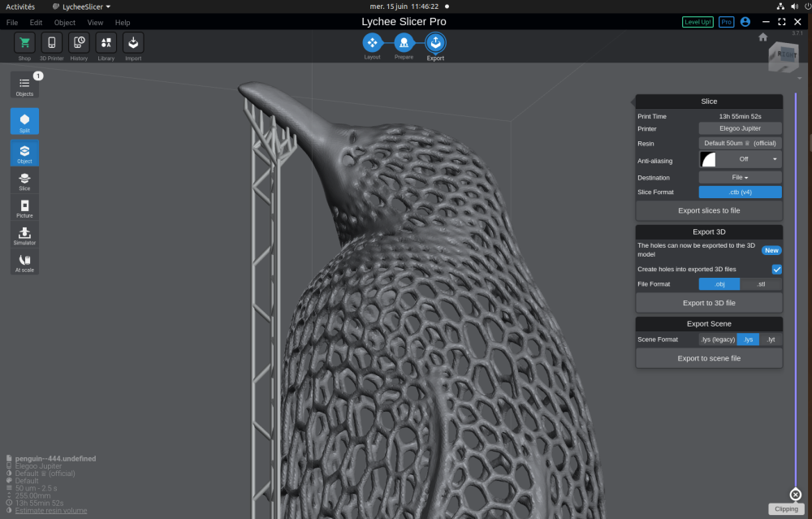Click the Import icon

click(133, 43)
